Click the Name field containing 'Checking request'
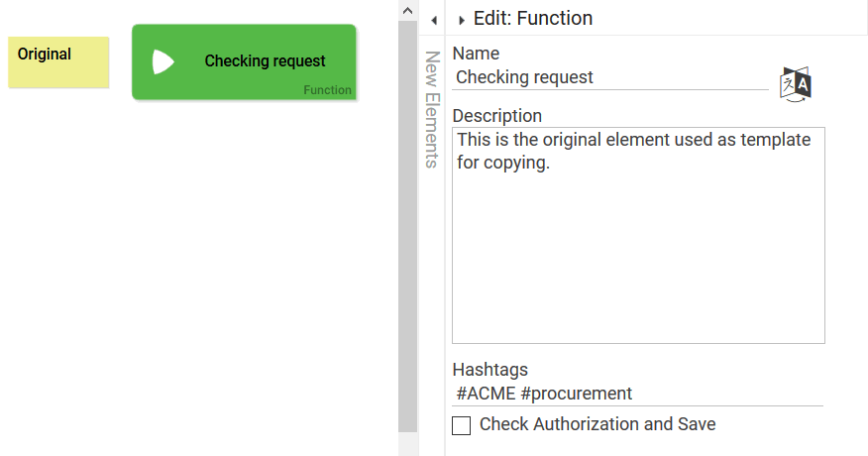868x456 pixels. point(609,77)
